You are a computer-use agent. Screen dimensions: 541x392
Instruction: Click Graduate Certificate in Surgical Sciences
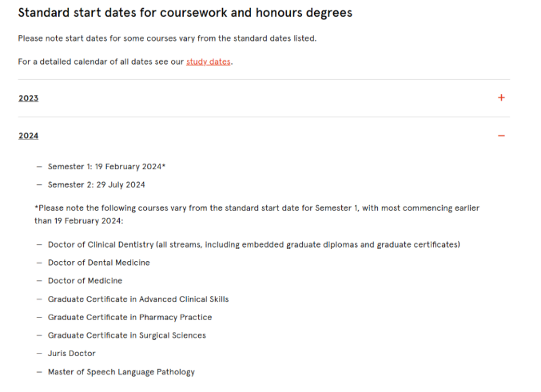[x=126, y=335]
